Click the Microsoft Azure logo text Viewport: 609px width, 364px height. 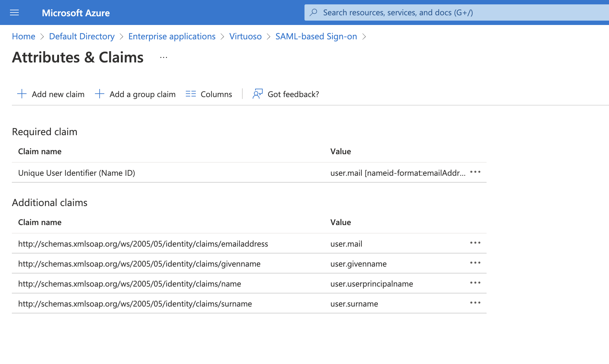pyautogui.click(x=76, y=13)
